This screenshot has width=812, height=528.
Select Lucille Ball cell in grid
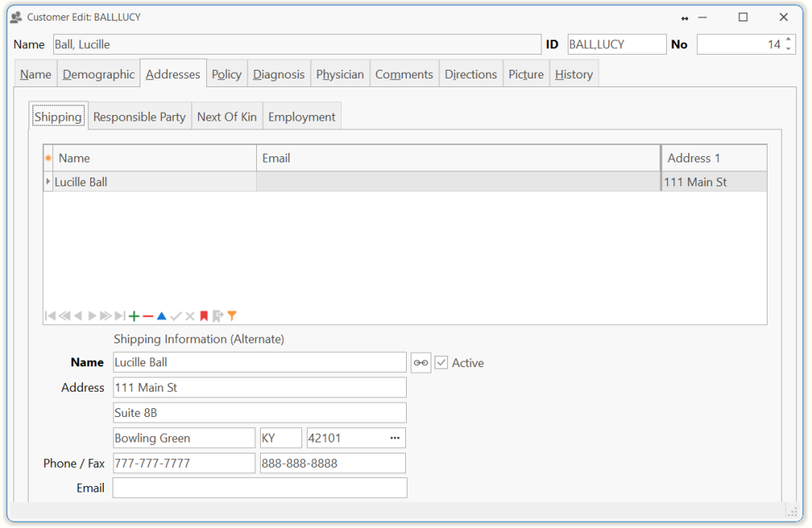155,182
